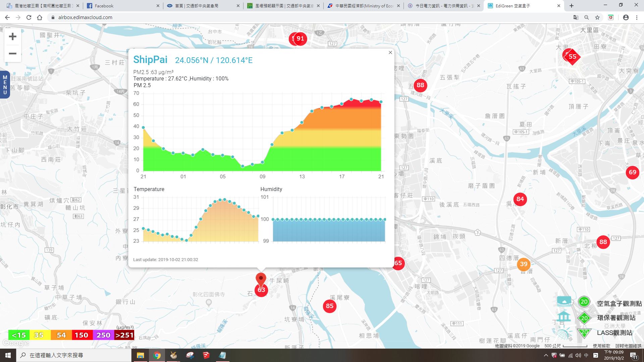Toggle the EPA station legend diamond icon
This screenshot has width=644, height=362.
click(x=584, y=318)
